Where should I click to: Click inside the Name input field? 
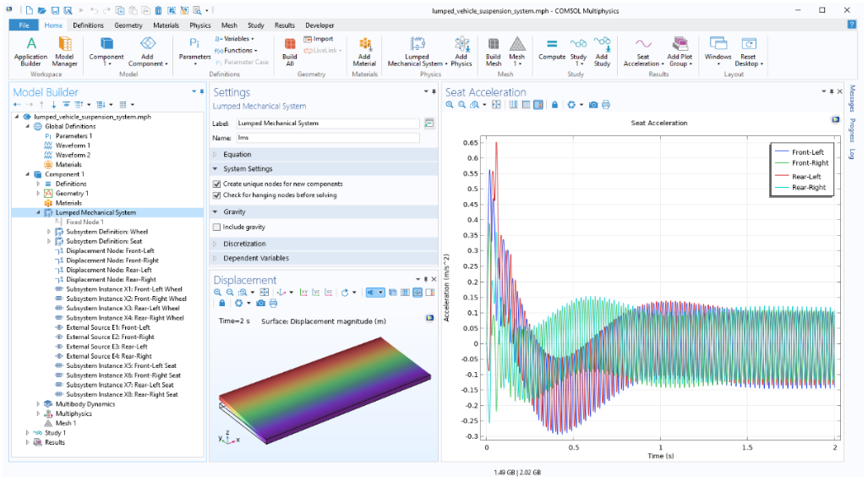(x=328, y=138)
